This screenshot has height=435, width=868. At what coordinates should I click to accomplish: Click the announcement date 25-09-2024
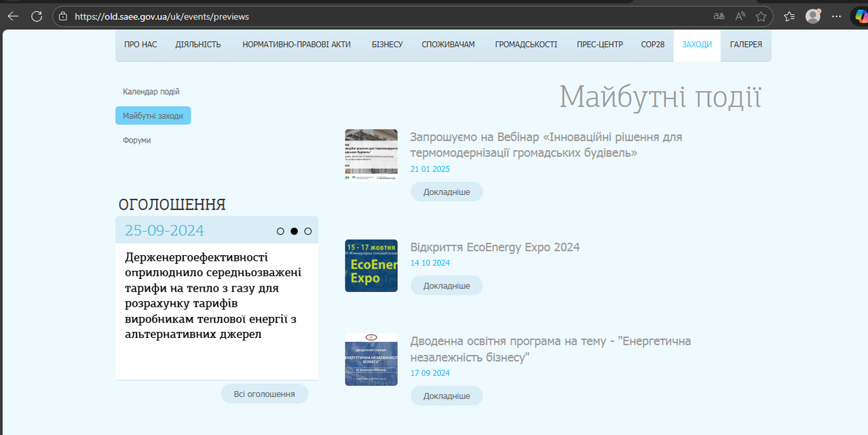(x=164, y=231)
